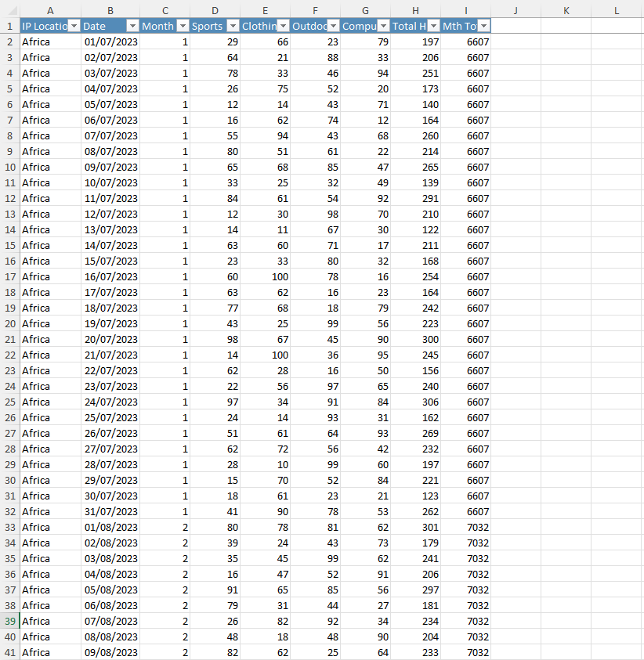Select Outdoor value 99 in row 20
The image size is (644, 660).
point(315,323)
